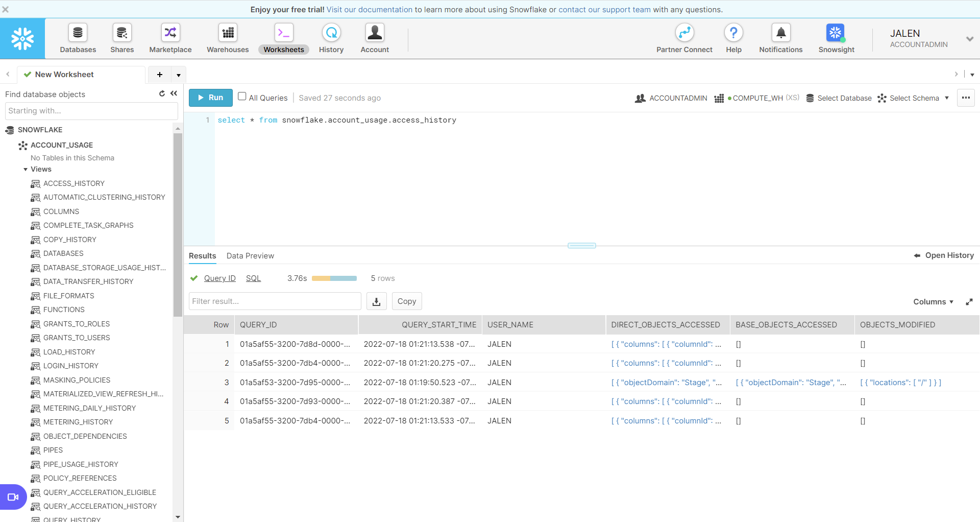
Task: Open Partner Connect icon
Action: [684, 33]
